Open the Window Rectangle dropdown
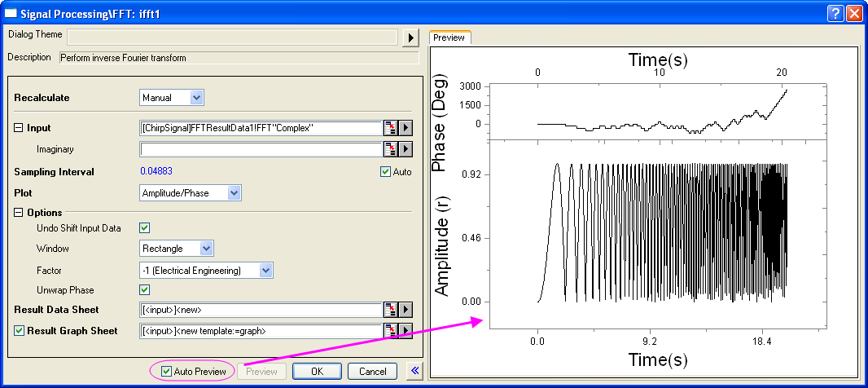The width and height of the screenshot is (868, 388). point(177,249)
